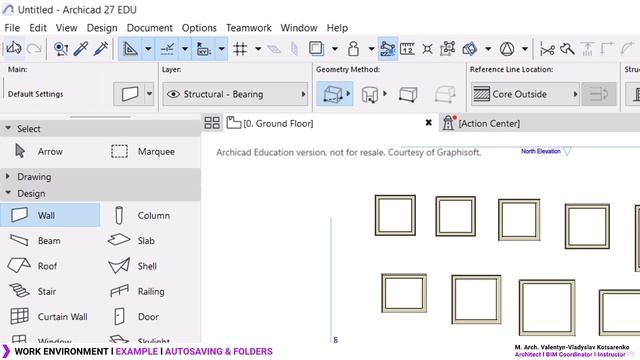Image resolution: width=640 pixels, height=360 pixels.
Task: Toggle Grid display icon
Action: [240, 49]
